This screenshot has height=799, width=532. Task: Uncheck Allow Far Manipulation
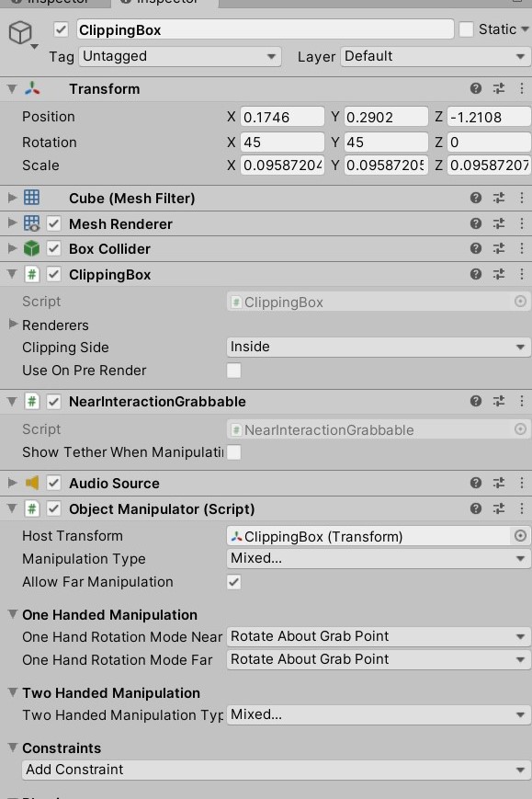coord(233,582)
